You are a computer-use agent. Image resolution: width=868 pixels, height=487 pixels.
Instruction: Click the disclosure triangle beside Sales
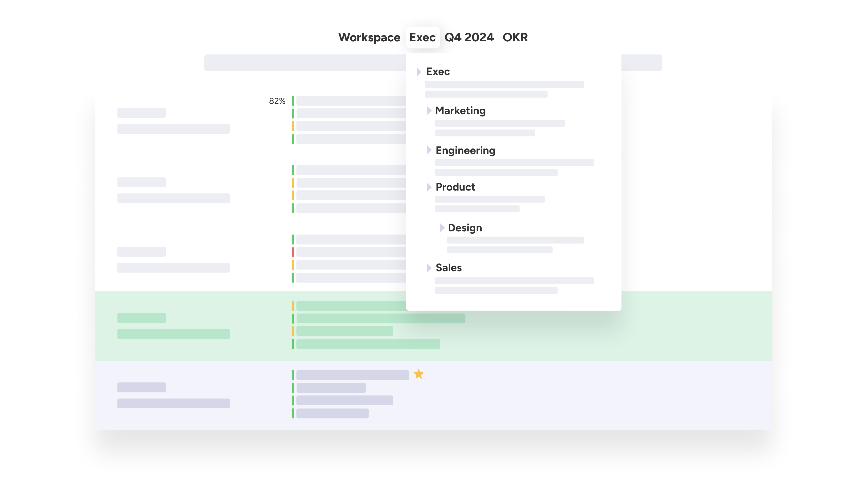click(429, 268)
